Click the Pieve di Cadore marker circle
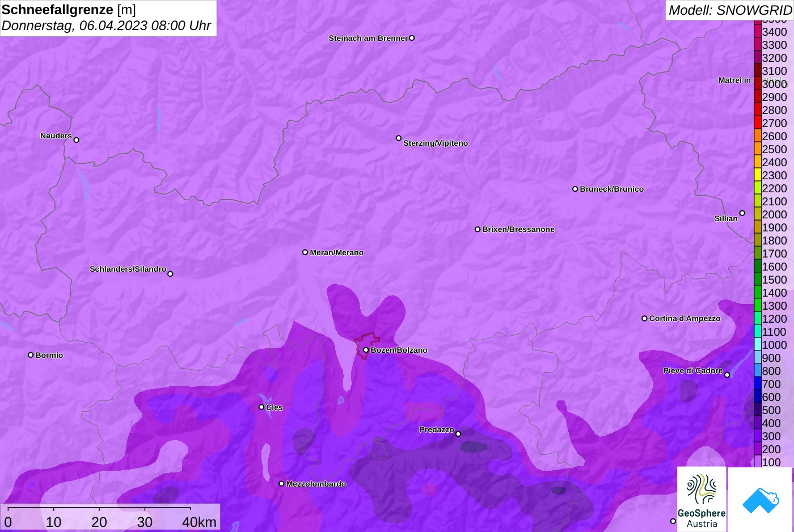The width and height of the screenshot is (794, 532). coord(727,375)
